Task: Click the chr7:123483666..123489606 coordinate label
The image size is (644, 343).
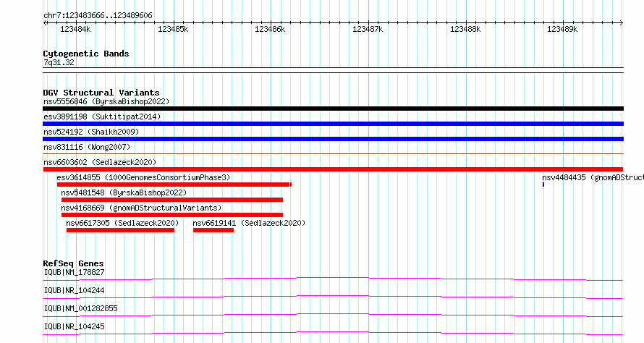Action: 98,16
